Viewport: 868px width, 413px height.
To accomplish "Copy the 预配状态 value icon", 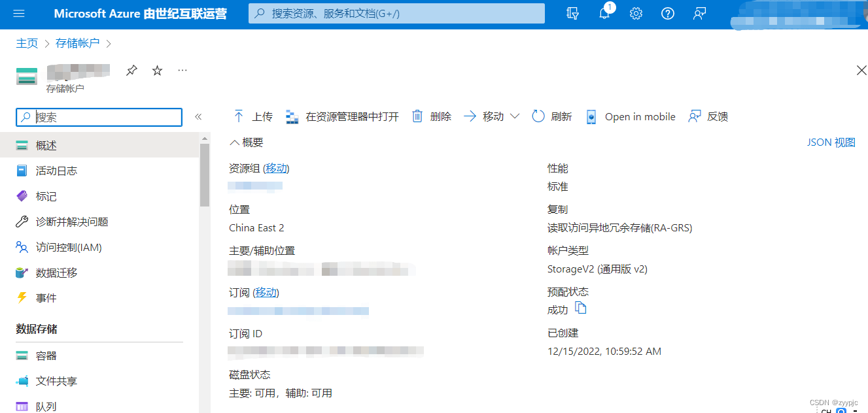I will [580, 308].
